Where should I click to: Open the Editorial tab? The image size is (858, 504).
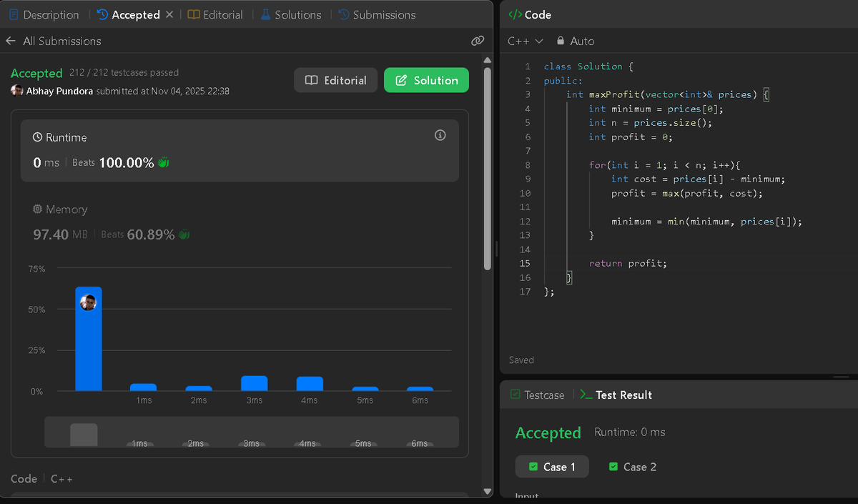point(215,14)
